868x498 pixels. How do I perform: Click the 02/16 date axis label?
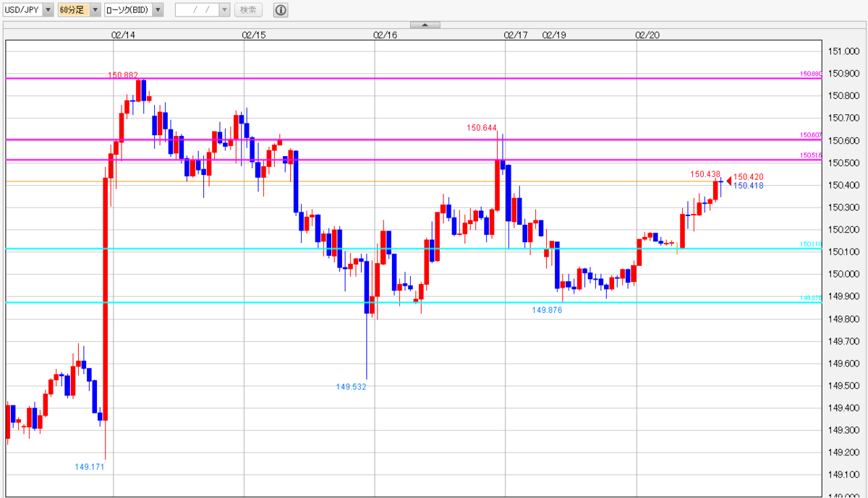coord(386,34)
